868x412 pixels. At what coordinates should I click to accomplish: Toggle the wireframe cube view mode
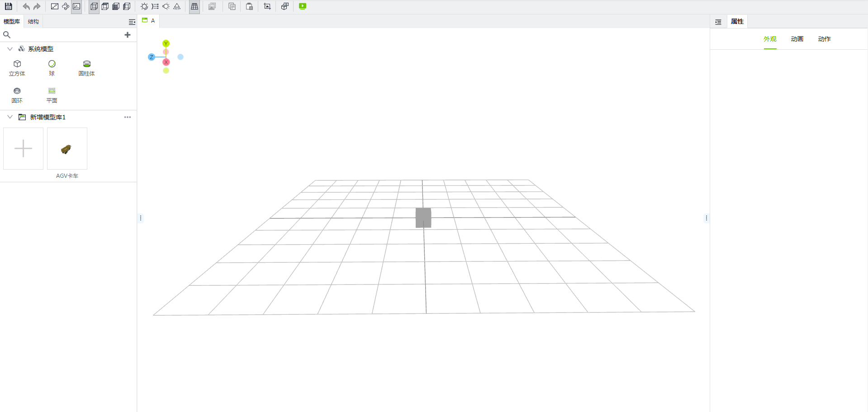pyautogui.click(x=94, y=6)
